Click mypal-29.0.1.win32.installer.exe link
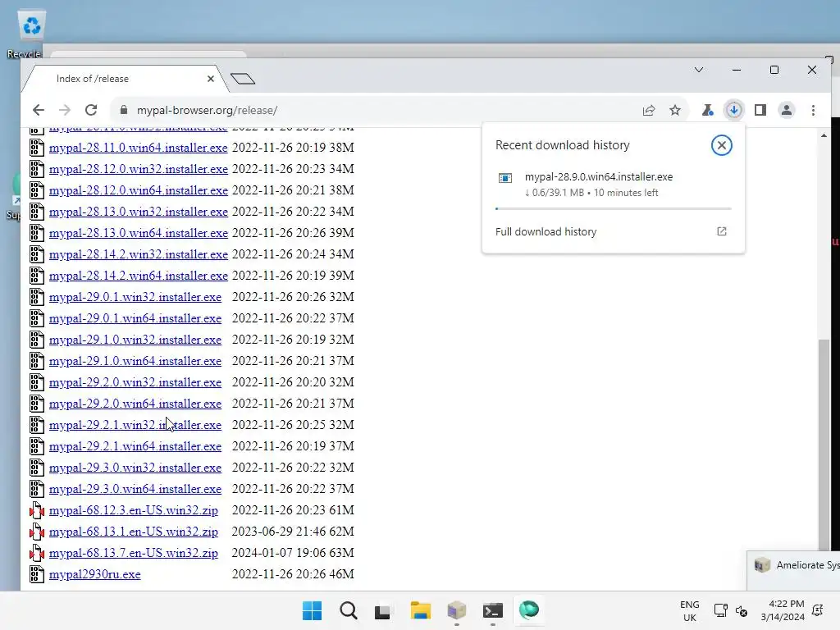Screen dimensions: 840x630 coord(135,297)
